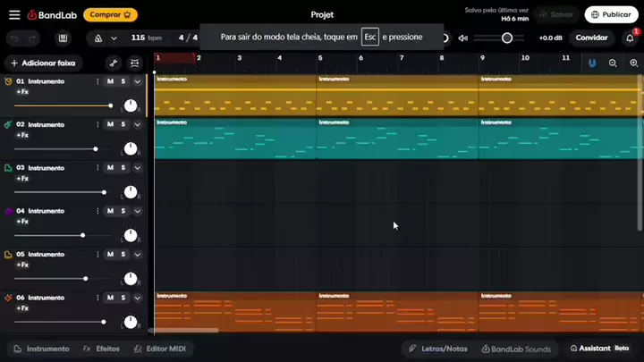
Task: Expand track 05 chevron dropdown
Action: pyautogui.click(x=137, y=255)
